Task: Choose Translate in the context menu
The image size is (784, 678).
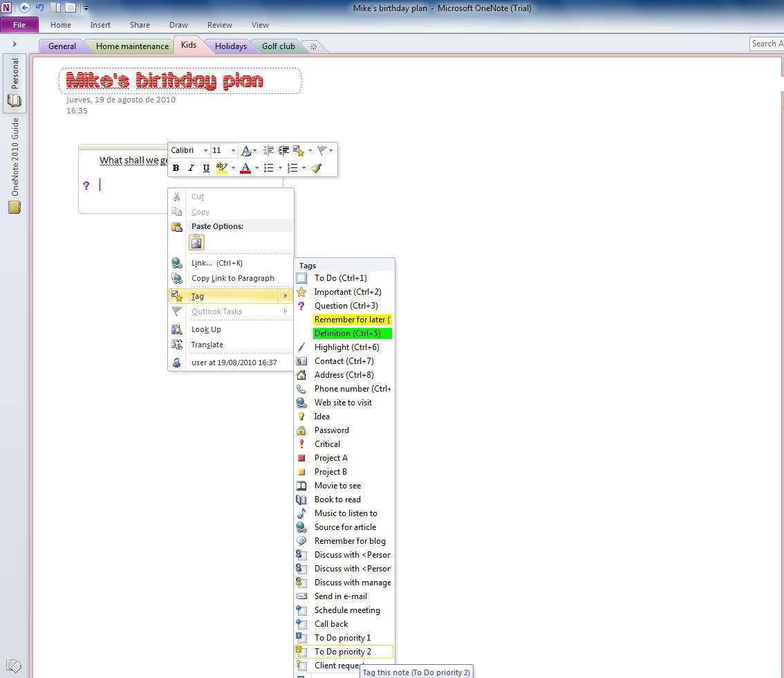Action: (x=230, y=345)
